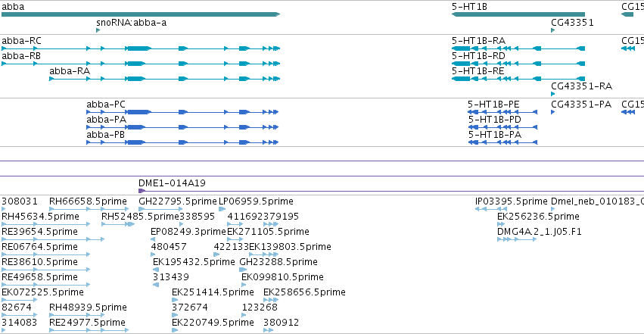
Task: Click the EP08249.3prime EST label
Action: click(x=188, y=232)
